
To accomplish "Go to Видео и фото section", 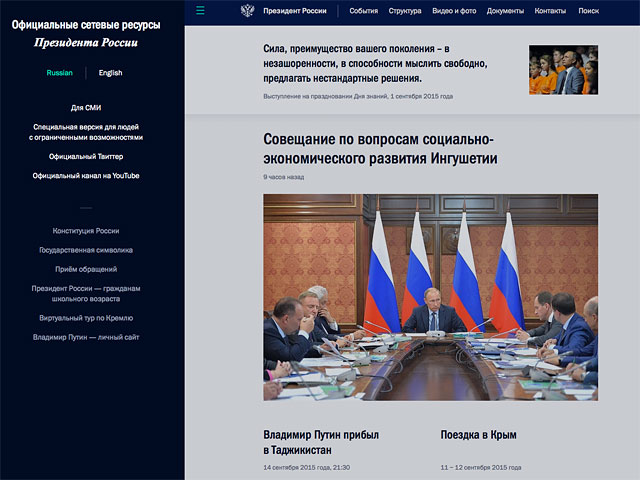I will (x=454, y=11).
